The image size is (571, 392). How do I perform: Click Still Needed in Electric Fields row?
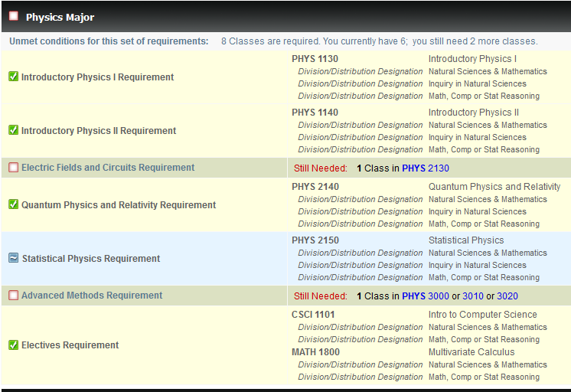(x=321, y=168)
